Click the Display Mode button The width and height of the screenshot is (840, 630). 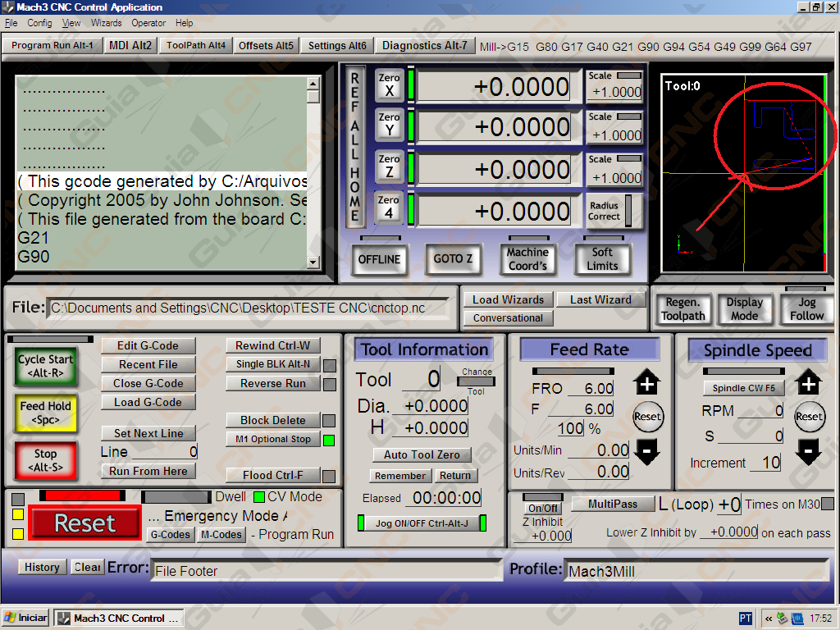click(745, 309)
